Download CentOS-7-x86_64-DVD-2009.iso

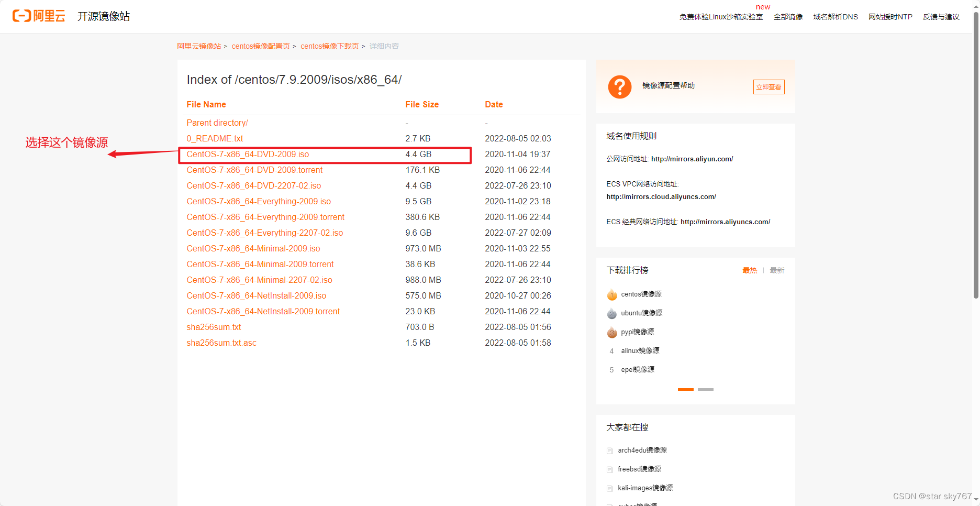tap(248, 154)
